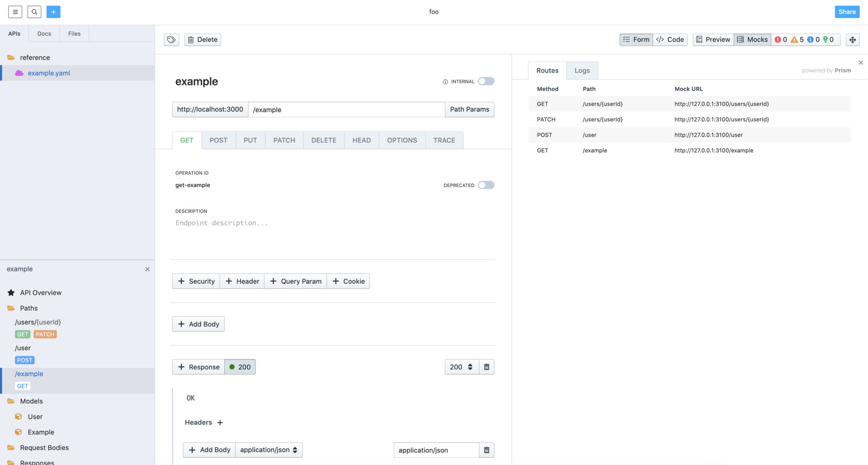Open the 200 status code dropdown
This screenshot has width=868, height=465.
(x=462, y=367)
